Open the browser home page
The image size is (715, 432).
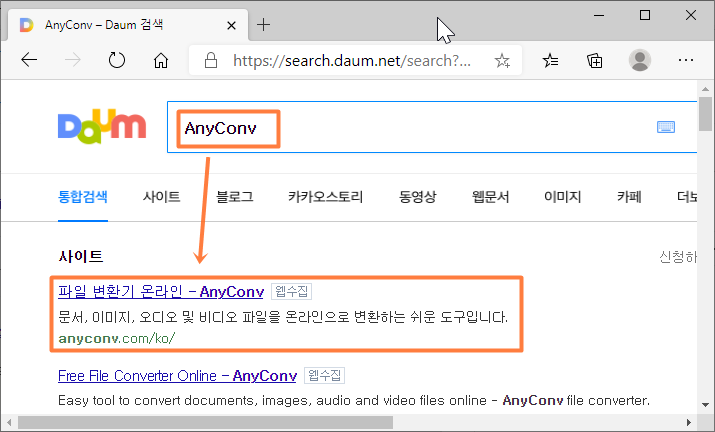click(161, 60)
